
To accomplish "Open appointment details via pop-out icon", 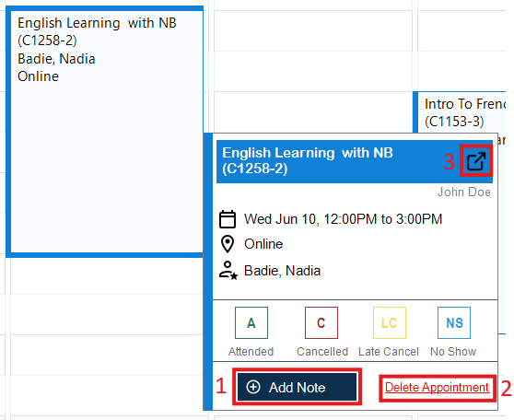I will (x=476, y=160).
